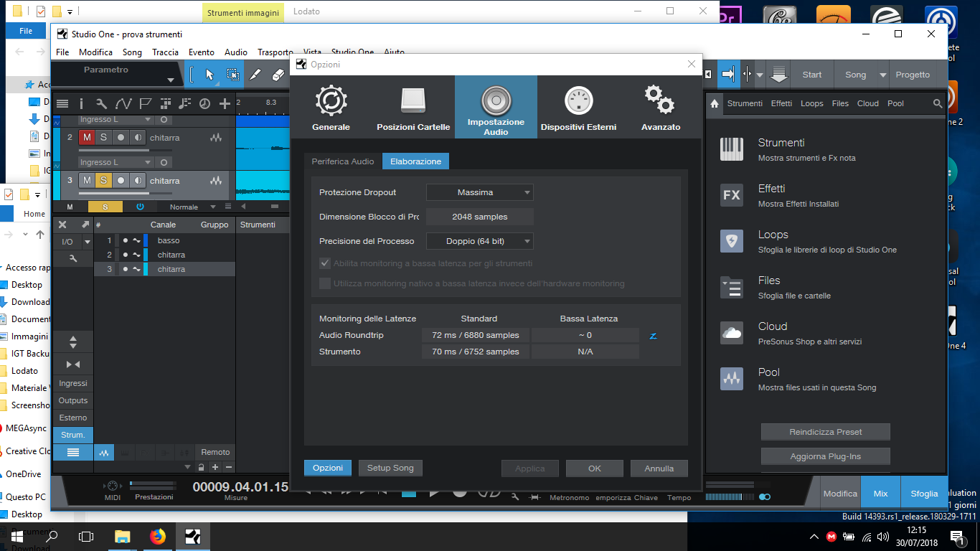
Task: Open the Normale track-size dropdown
Action: pyautogui.click(x=191, y=207)
